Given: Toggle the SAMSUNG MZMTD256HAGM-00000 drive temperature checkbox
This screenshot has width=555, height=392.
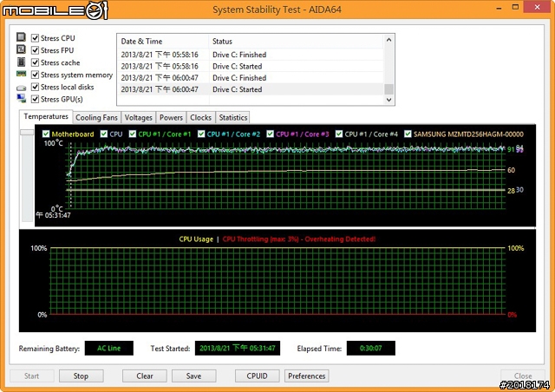Looking at the screenshot, I should pyautogui.click(x=408, y=134).
